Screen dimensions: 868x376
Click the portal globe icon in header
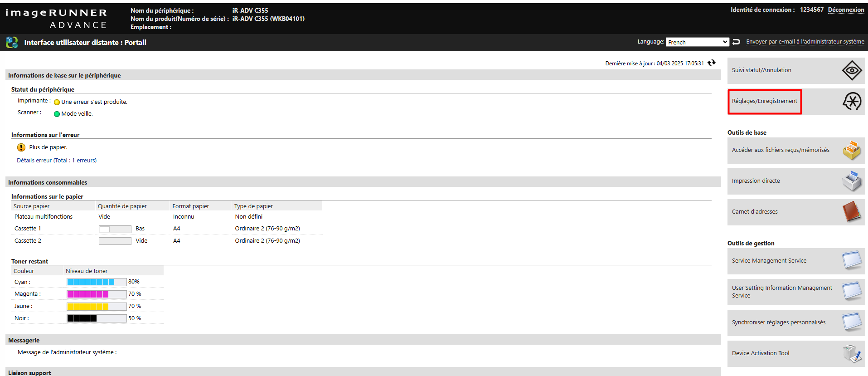12,43
